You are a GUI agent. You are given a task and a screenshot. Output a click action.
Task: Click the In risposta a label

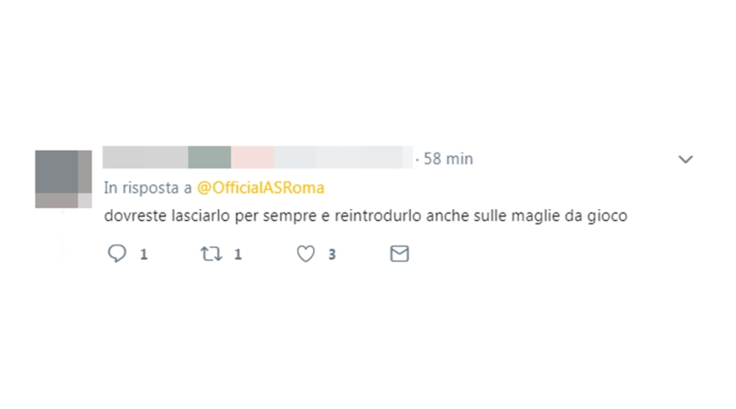pos(148,188)
